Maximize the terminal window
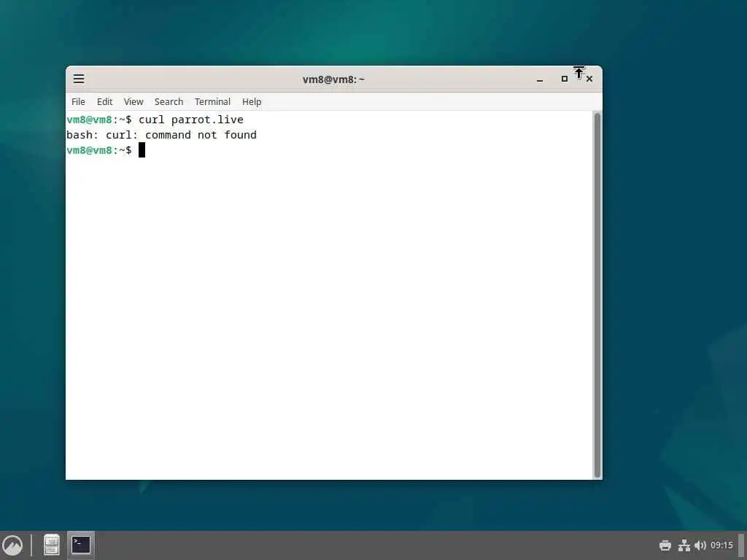The height and width of the screenshot is (560, 747). (565, 79)
